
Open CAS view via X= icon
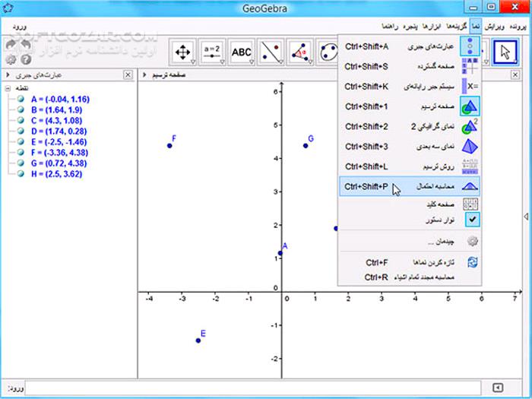coord(410,87)
